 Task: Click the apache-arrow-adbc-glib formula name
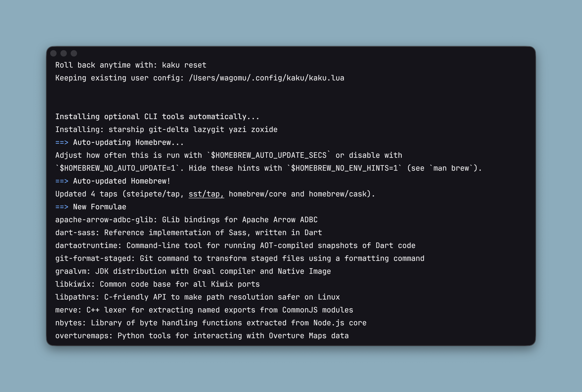pos(104,220)
